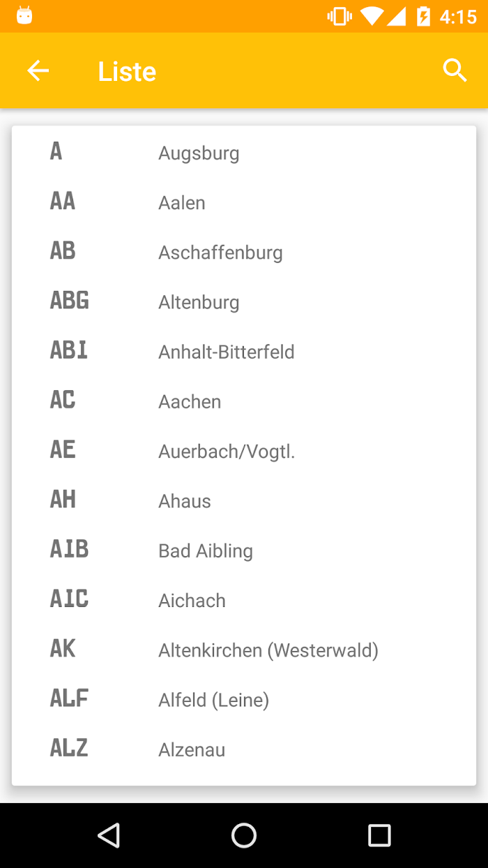
Task: Tap the battery icon in the status bar
Action: (423, 16)
